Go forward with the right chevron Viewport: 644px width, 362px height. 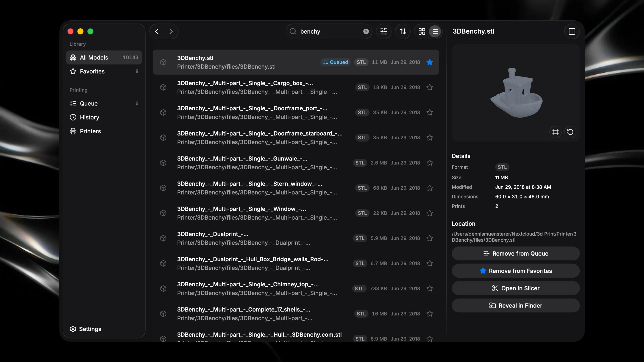pyautogui.click(x=171, y=32)
